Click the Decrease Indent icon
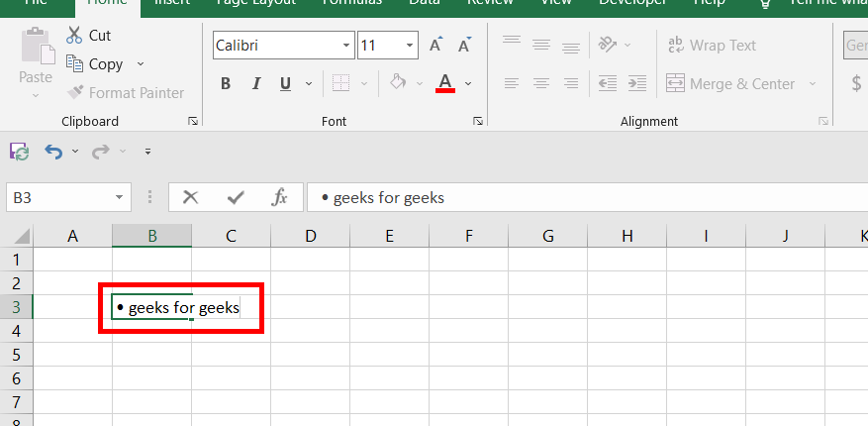The width and height of the screenshot is (868, 426). click(x=608, y=83)
